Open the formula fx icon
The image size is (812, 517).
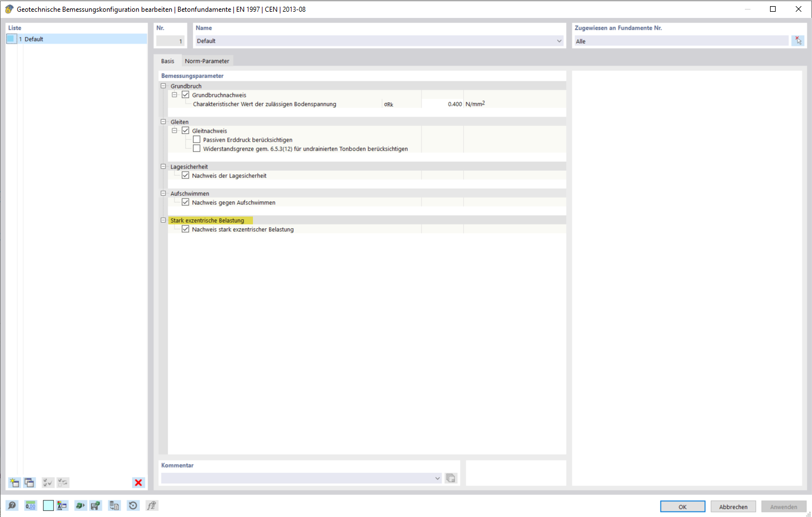152,506
